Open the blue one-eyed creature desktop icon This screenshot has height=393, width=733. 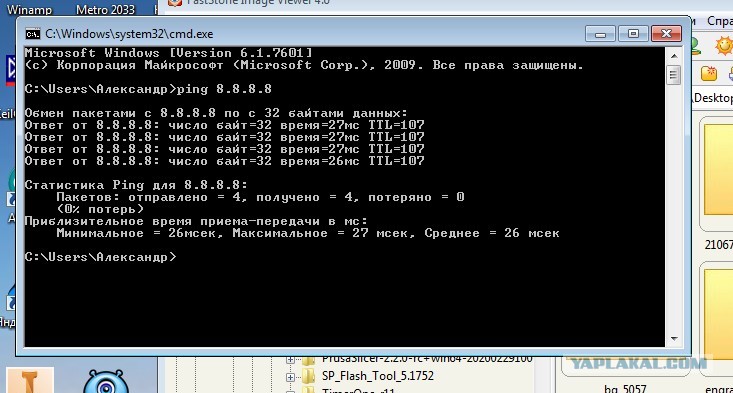106,382
